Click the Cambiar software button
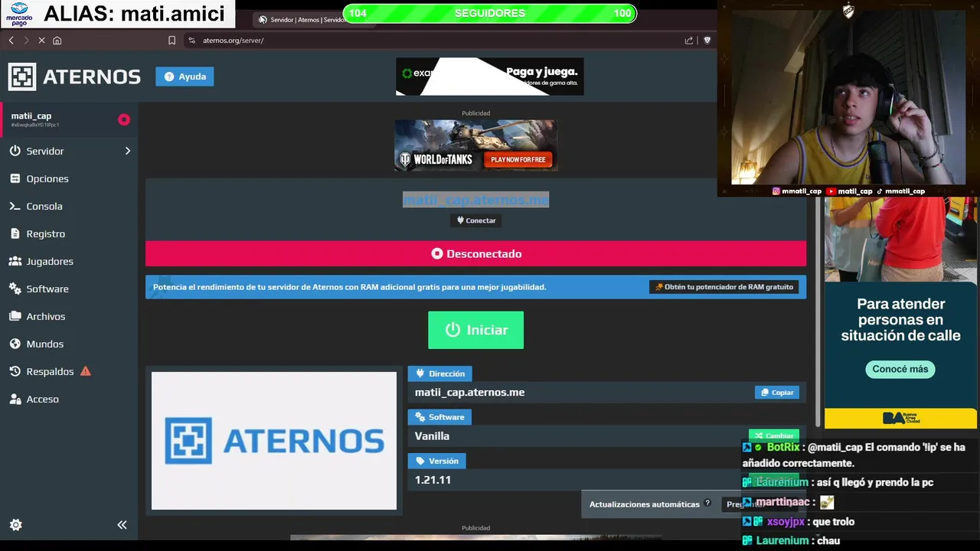Screen dimensions: 980x551 coord(774,435)
